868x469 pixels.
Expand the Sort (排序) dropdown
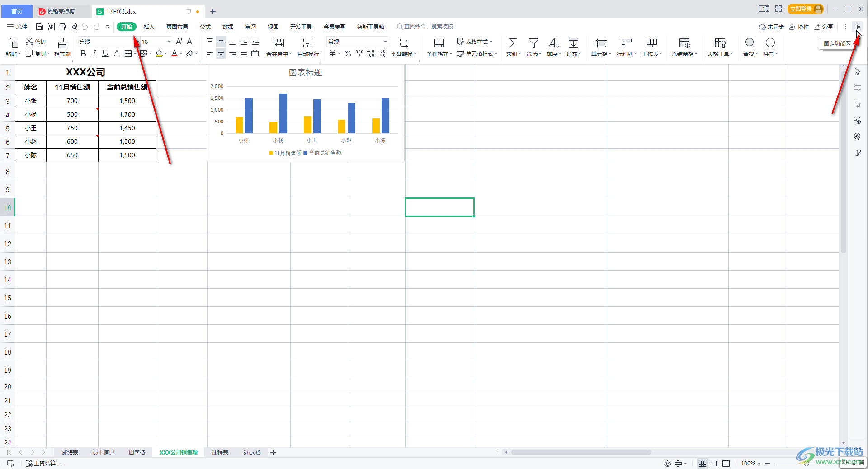pos(560,54)
